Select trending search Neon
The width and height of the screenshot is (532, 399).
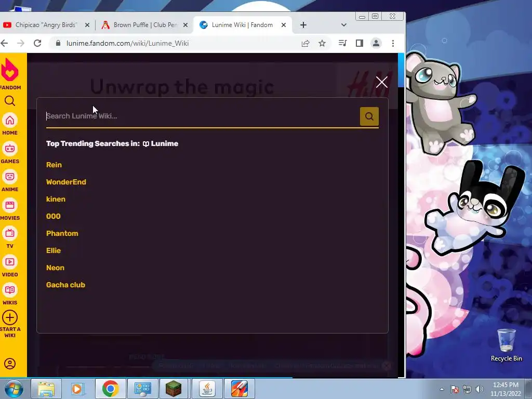click(55, 268)
